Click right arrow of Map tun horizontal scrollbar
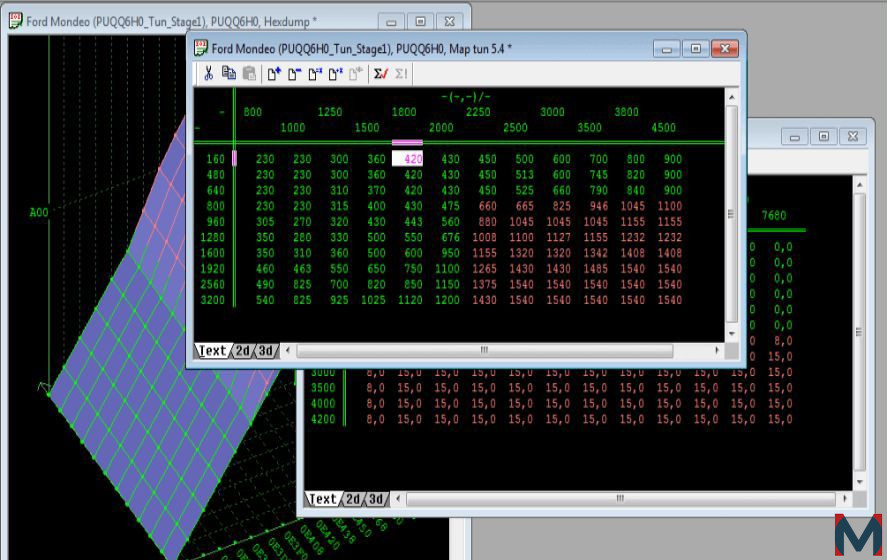887x560 pixels. (x=717, y=350)
